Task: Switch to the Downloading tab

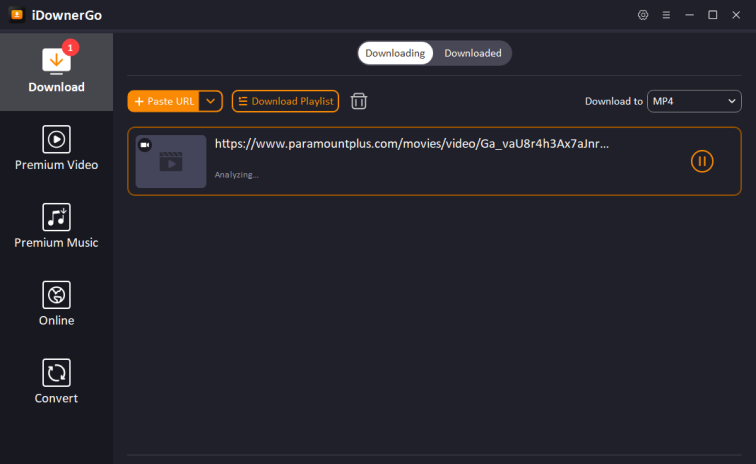Action: pyautogui.click(x=395, y=53)
